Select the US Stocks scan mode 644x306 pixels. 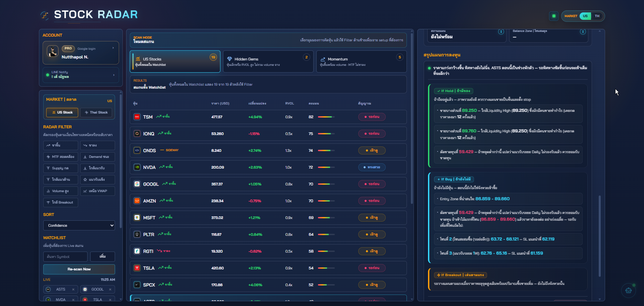point(175,61)
